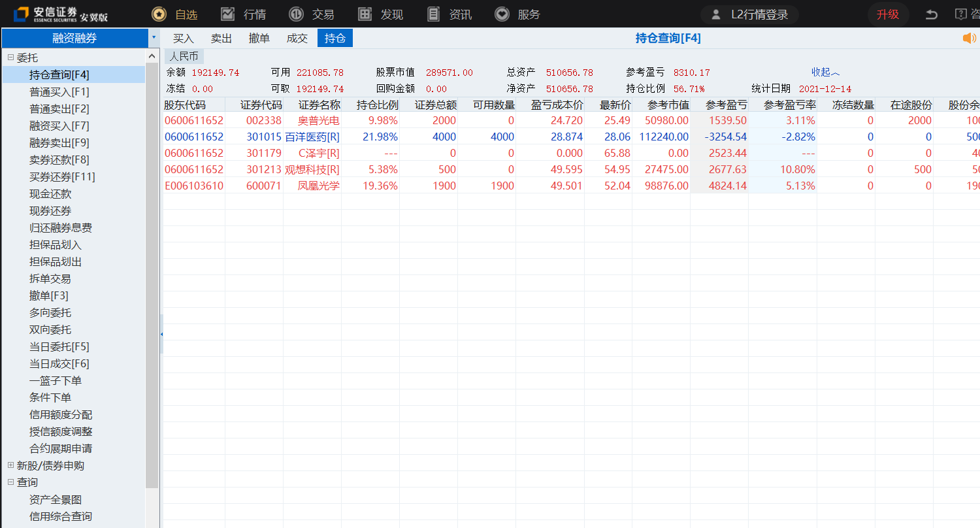
Task: Click the L2行情登录 button
Action: point(750,14)
